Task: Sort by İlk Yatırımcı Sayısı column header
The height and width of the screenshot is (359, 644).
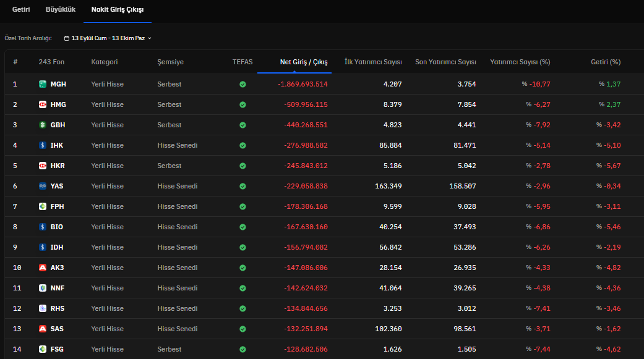Action: pos(373,62)
